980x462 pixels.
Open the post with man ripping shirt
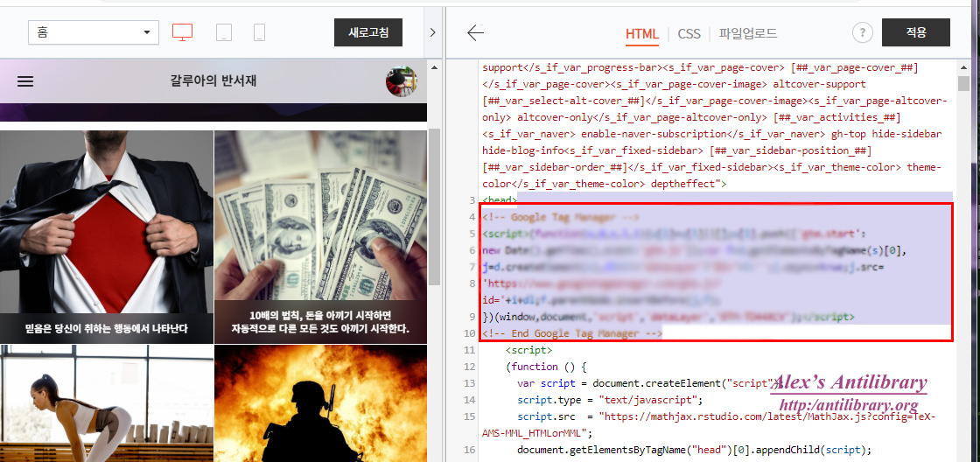(106, 236)
